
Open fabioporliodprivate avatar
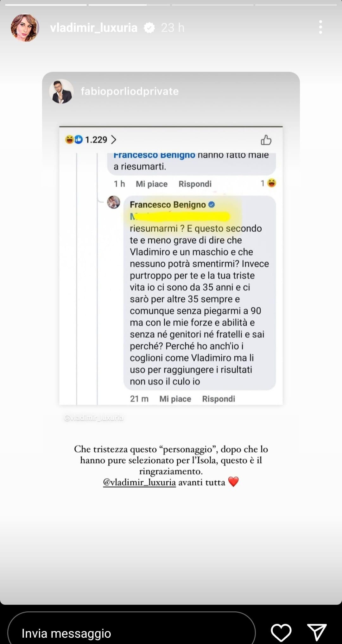point(61,91)
